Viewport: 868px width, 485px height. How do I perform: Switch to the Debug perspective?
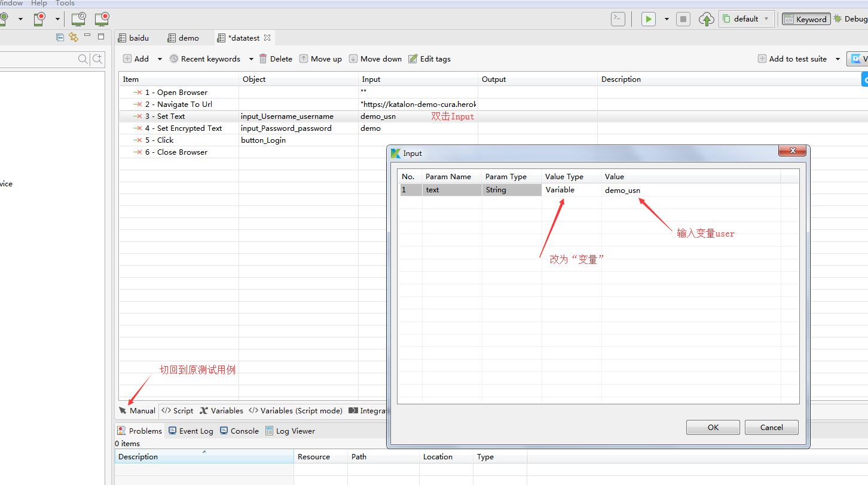851,19
